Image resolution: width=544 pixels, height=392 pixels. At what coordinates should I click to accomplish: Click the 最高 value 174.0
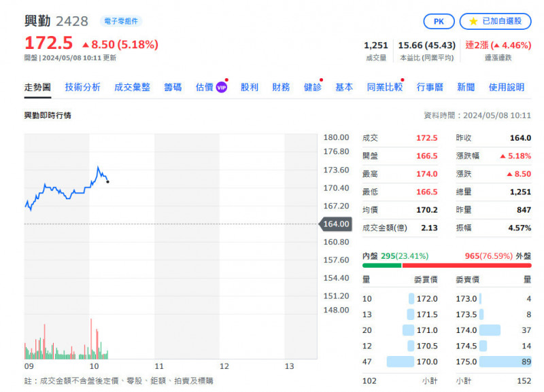coord(427,174)
